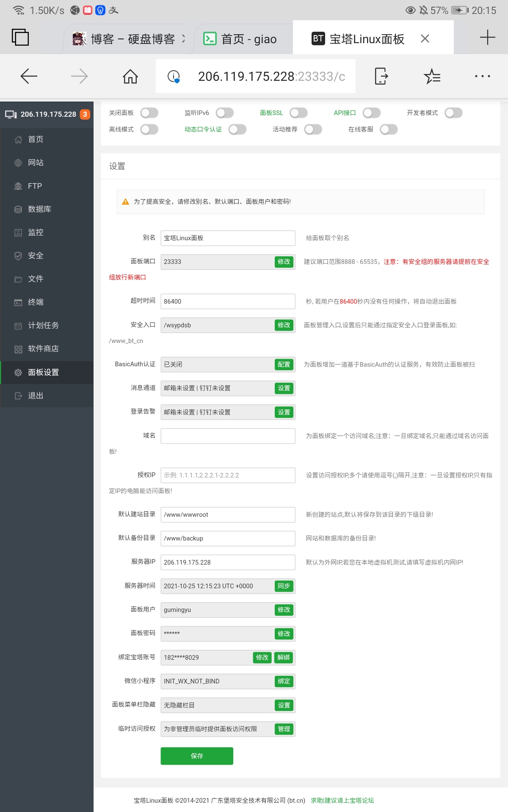Toggle the 关闭面板 switch
Image resolution: width=508 pixels, height=812 pixels.
tap(149, 113)
